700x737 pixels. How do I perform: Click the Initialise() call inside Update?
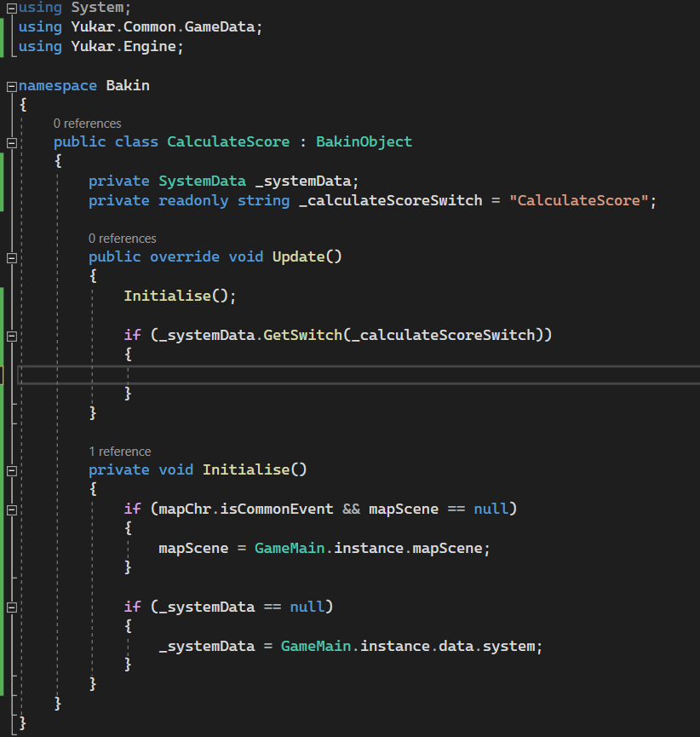(180, 296)
